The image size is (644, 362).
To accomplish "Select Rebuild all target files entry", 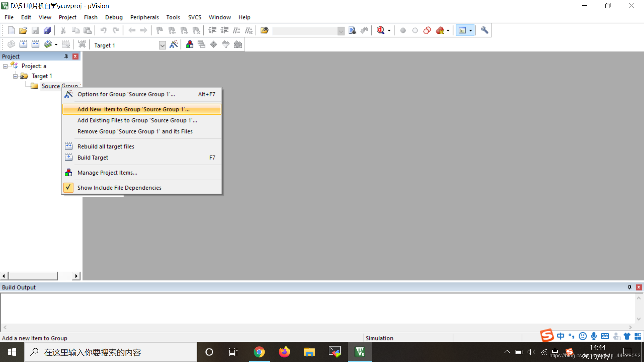I will tap(142, 146).
